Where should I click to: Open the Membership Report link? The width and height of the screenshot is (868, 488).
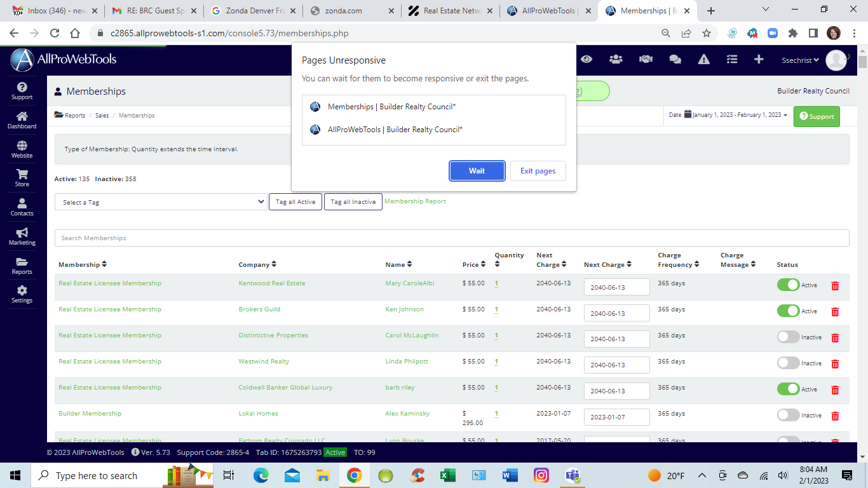pos(415,201)
